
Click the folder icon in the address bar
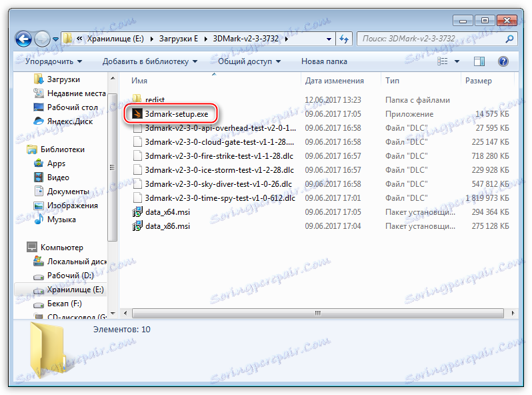68,39
